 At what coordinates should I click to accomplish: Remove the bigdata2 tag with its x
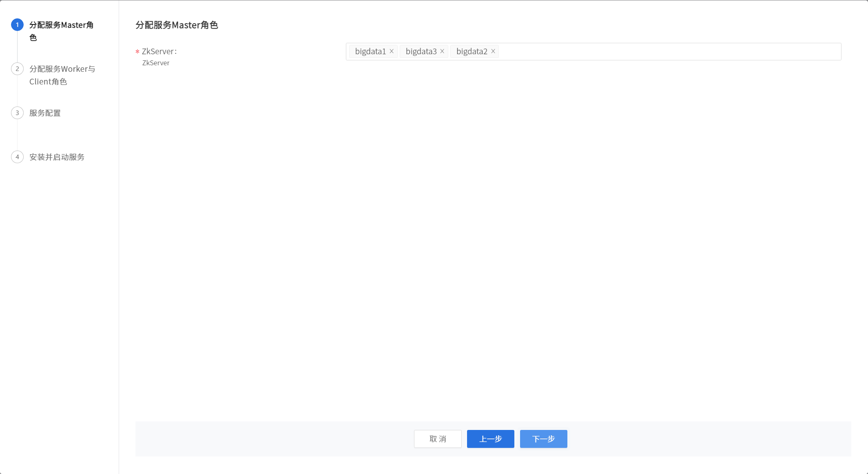[493, 51]
